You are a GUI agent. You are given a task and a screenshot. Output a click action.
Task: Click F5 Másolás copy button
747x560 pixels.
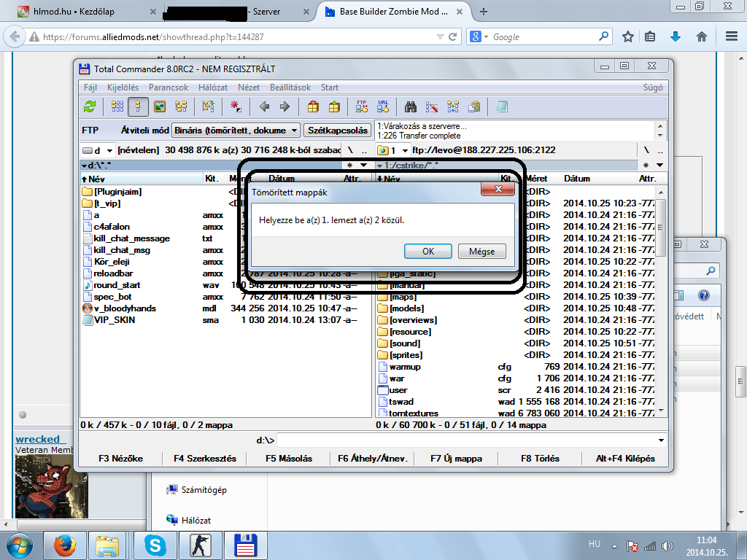[x=289, y=459]
